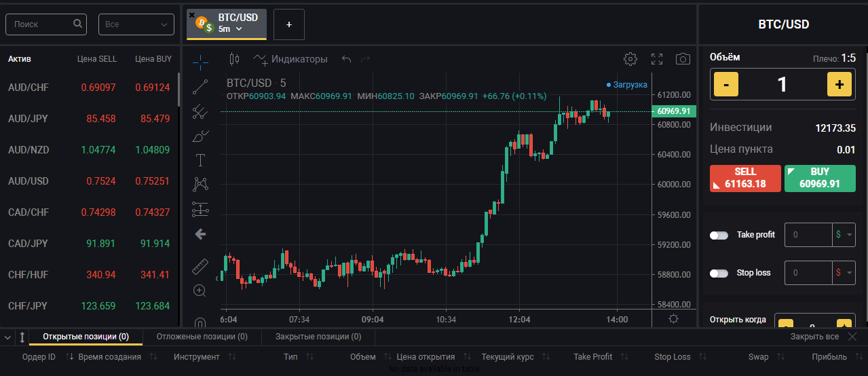Select CHF/HUF asset row
Image resolution: width=868 pixels, height=376 pixels.
click(x=89, y=275)
